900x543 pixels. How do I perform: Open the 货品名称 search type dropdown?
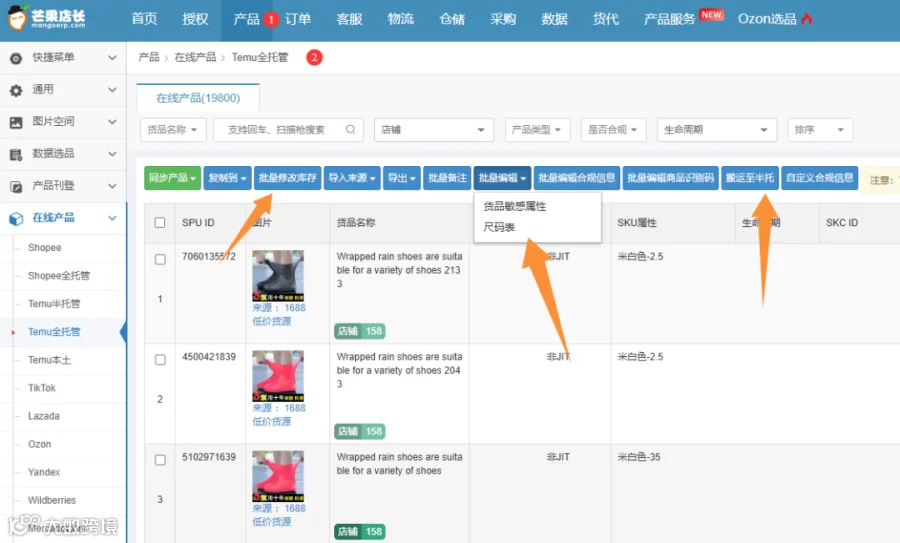pos(173,130)
